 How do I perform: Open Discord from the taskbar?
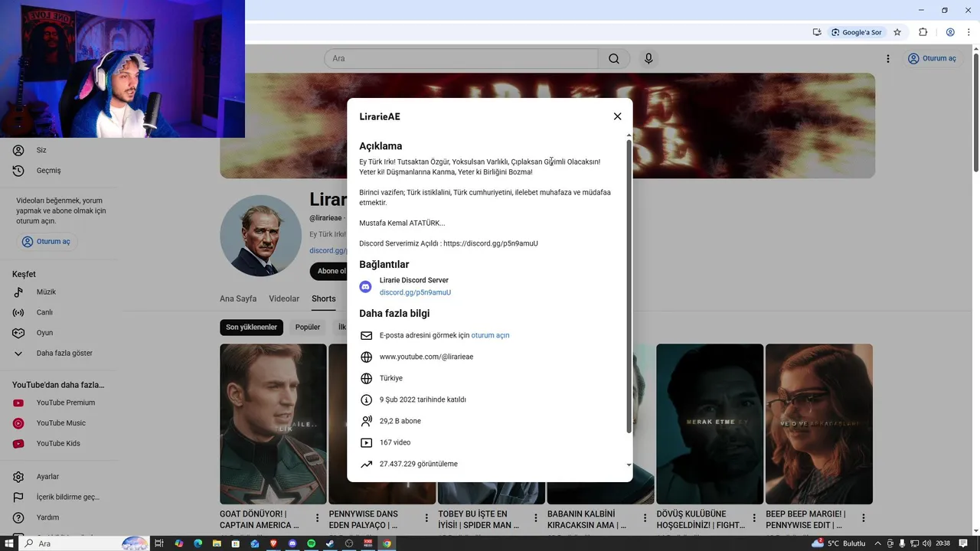coord(292,543)
